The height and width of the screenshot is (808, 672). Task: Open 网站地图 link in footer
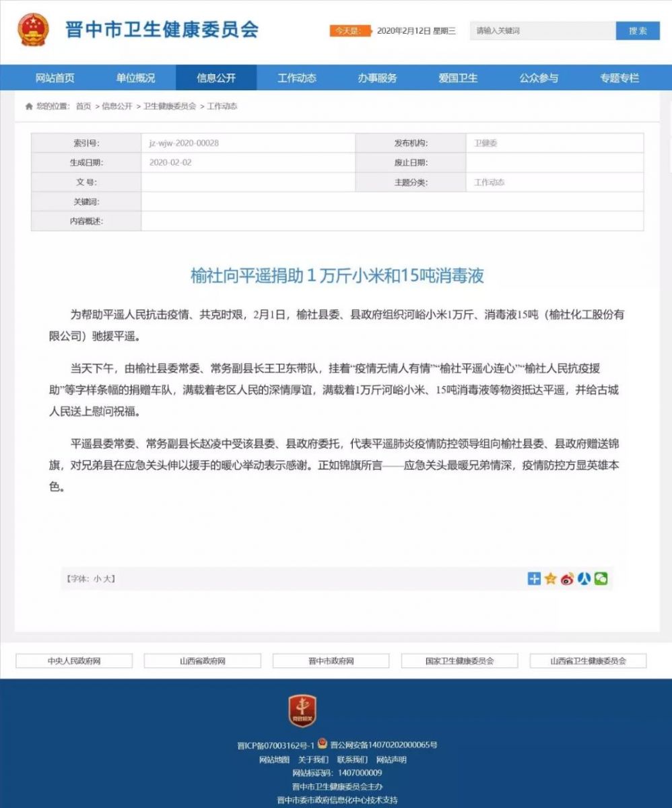pyautogui.click(x=274, y=760)
